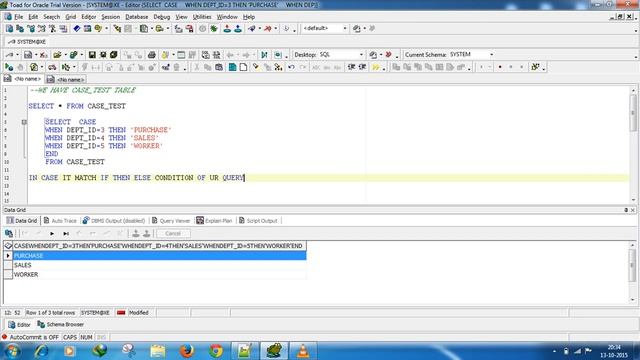640x360 pixels.
Task: Open the Debug menu
Action: (x=162, y=17)
